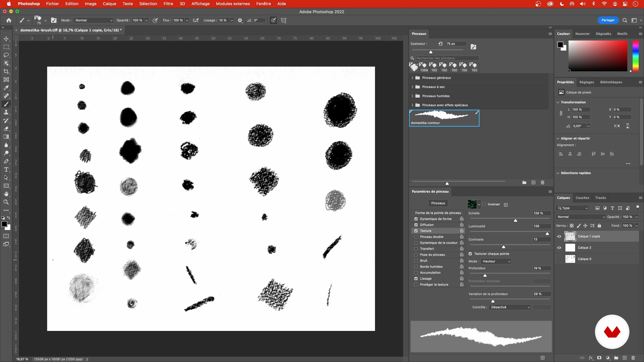
Task: Select the Horizontal Type tool
Action: click(x=6, y=170)
